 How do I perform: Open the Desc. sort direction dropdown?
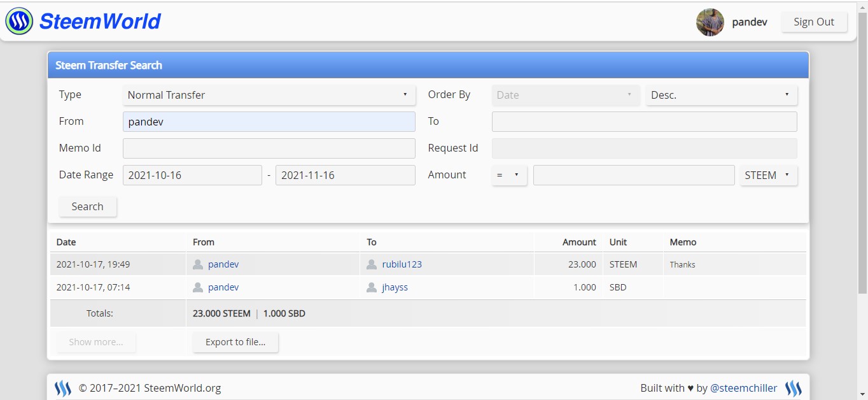tap(722, 95)
